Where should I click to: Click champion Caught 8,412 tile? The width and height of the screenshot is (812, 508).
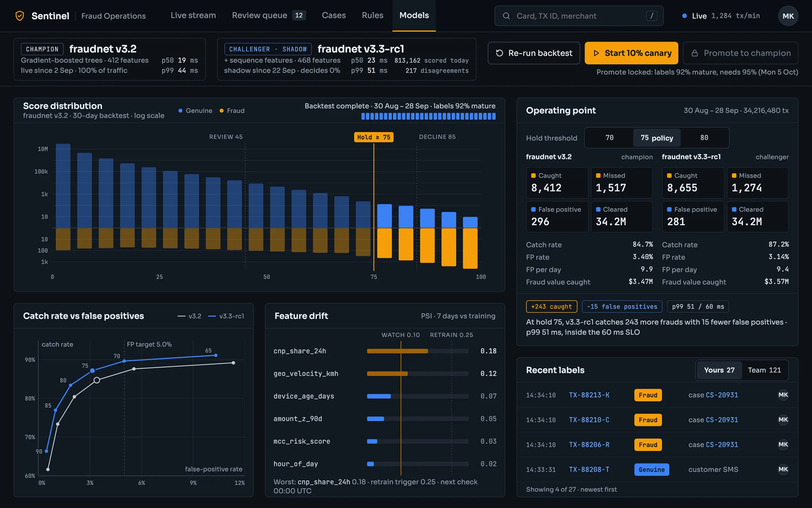(557, 183)
